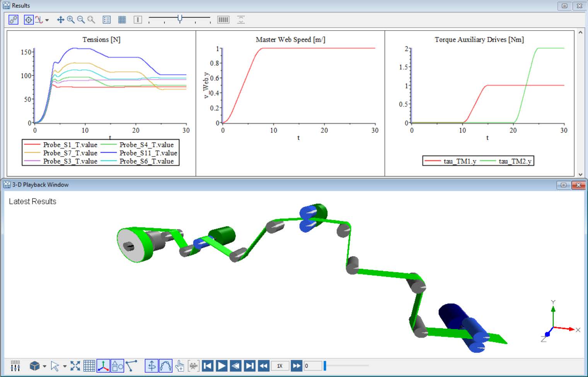Open the curve style dropdown arrow
This screenshot has height=377, width=588.
[x=47, y=20]
